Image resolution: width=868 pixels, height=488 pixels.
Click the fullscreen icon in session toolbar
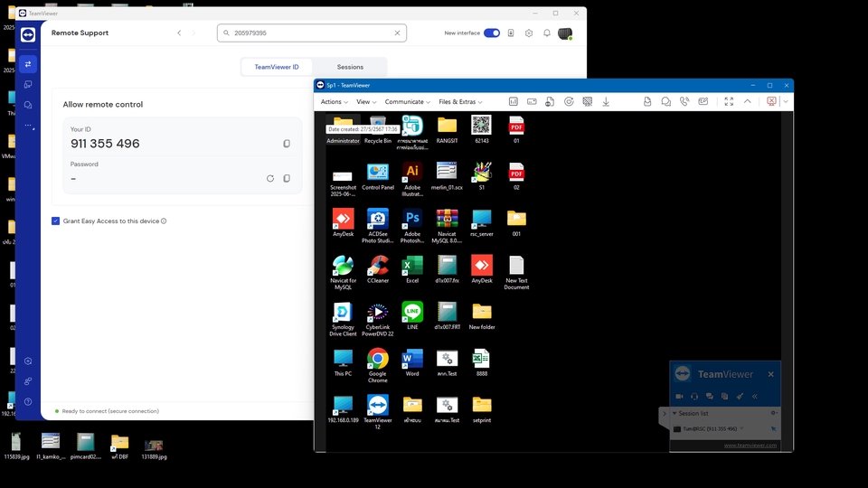[x=729, y=102]
